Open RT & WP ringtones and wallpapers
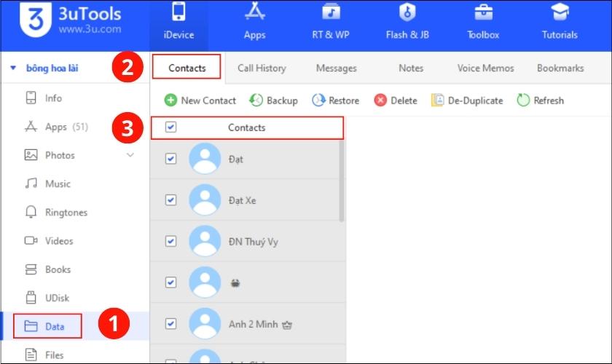The height and width of the screenshot is (364, 612). (331, 12)
